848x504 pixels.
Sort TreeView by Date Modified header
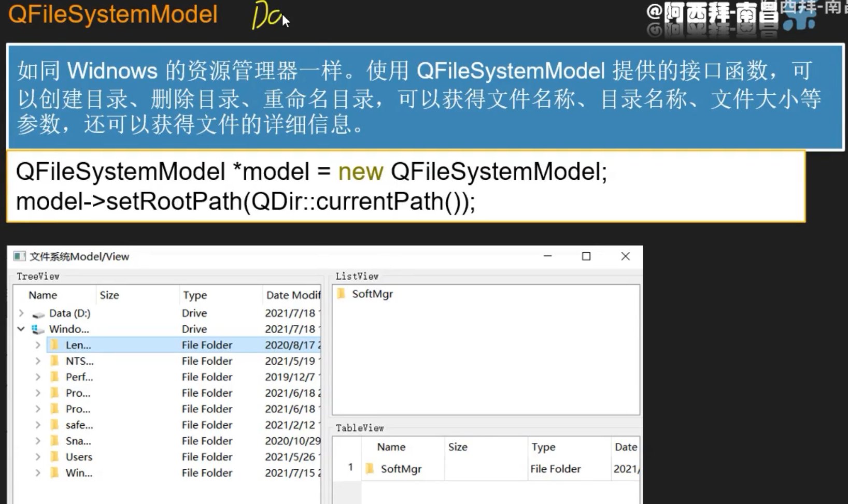tap(292, 295)
